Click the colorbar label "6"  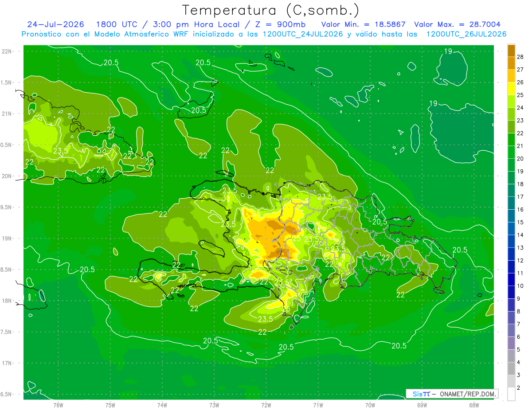pos(519,337)
